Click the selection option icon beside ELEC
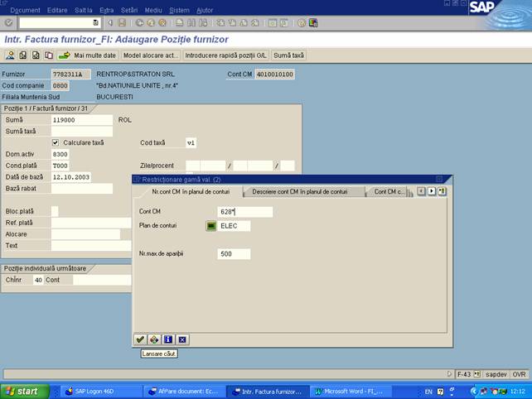Screen dimensions: 532x399 click(x=210, y=226)
